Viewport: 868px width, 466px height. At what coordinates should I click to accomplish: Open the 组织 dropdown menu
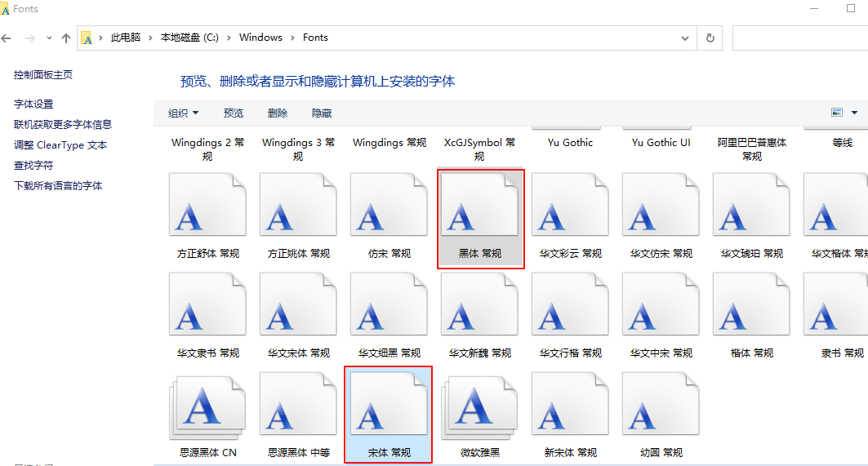[x=183, y=113]
